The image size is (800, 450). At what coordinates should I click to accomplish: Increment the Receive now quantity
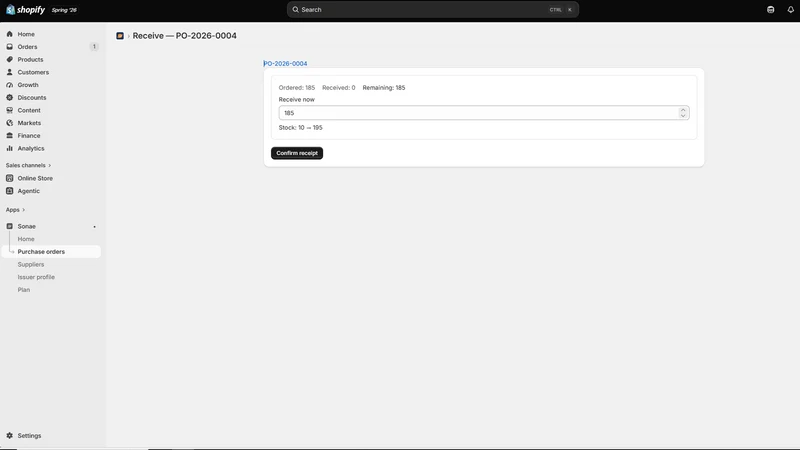coord(683,110)
